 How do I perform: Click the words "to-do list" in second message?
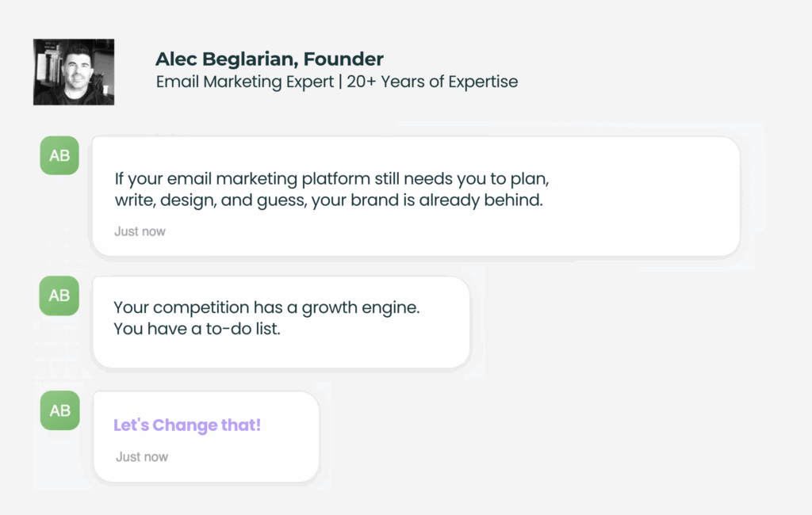[x=243, y=329]
